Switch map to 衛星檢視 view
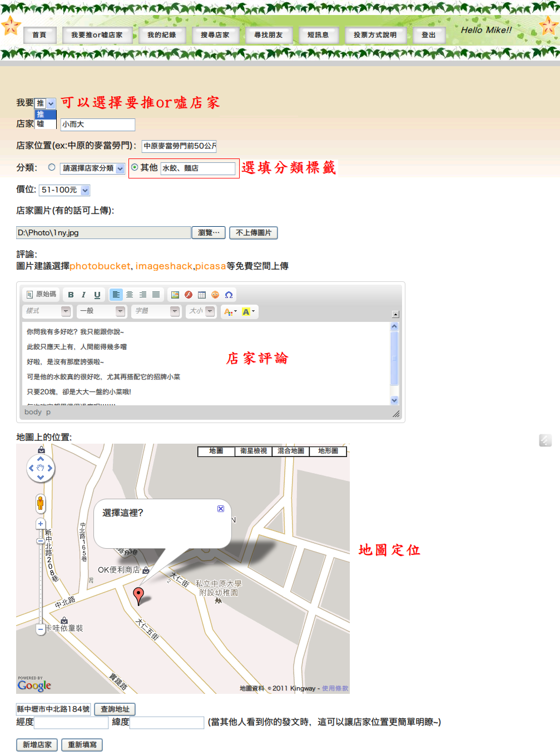Image resolution: width=560 pixels, height=755 pixels. tap(254, 451)
